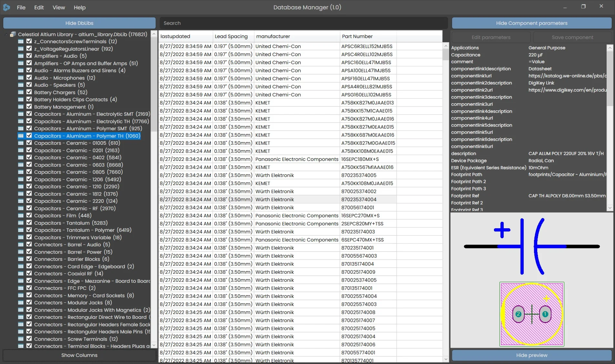Click the table icon beside z_VoltageRegulatorsLinear

click(21, 49)
